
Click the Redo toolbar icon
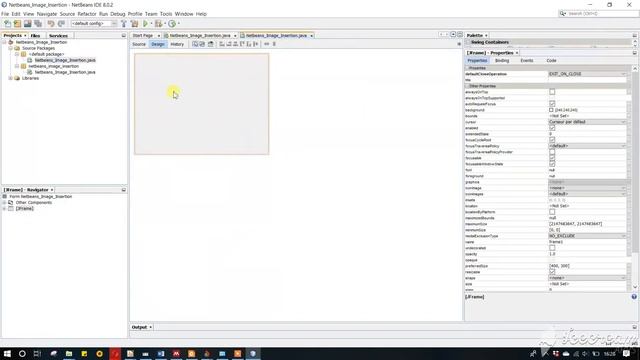61,24
